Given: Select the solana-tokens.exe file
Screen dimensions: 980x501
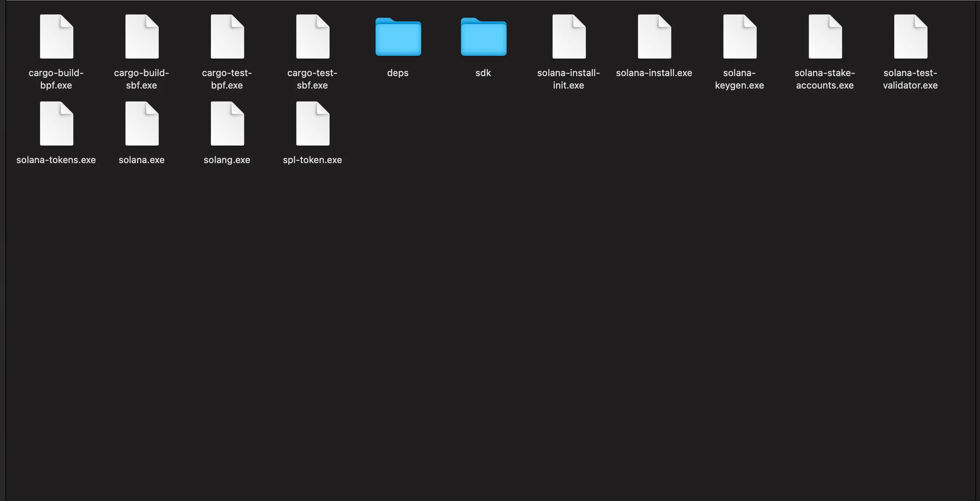Looking at the screenshot, I should tap(56, 123).
